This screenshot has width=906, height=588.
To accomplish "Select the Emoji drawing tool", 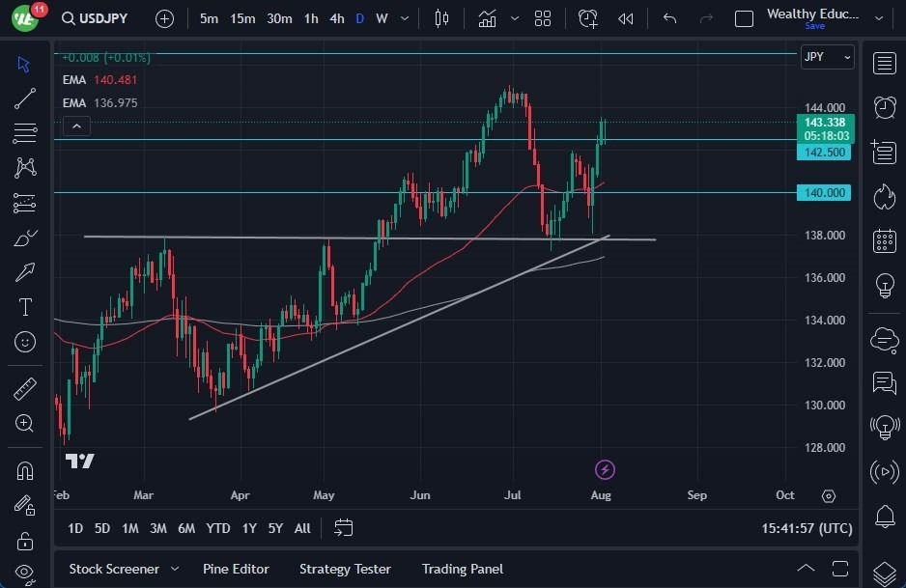I will click(25, 342).
